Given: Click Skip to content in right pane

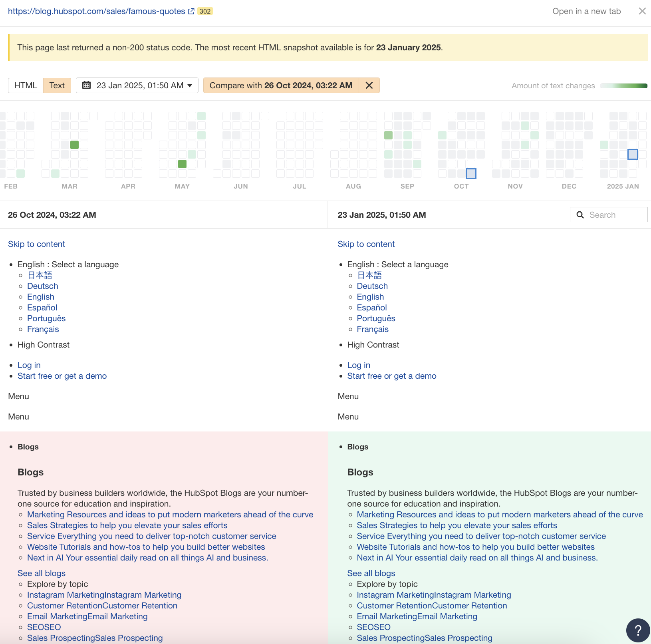Looking at the screenshot, I should 366,244.
